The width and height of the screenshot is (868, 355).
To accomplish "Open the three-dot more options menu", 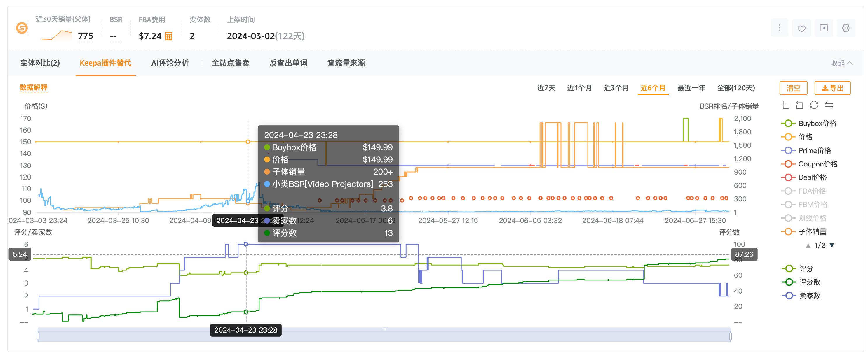I will [779, 28].
